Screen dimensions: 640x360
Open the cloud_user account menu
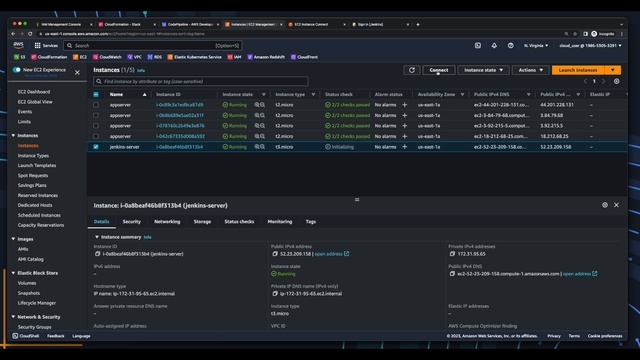pos(590,46)
